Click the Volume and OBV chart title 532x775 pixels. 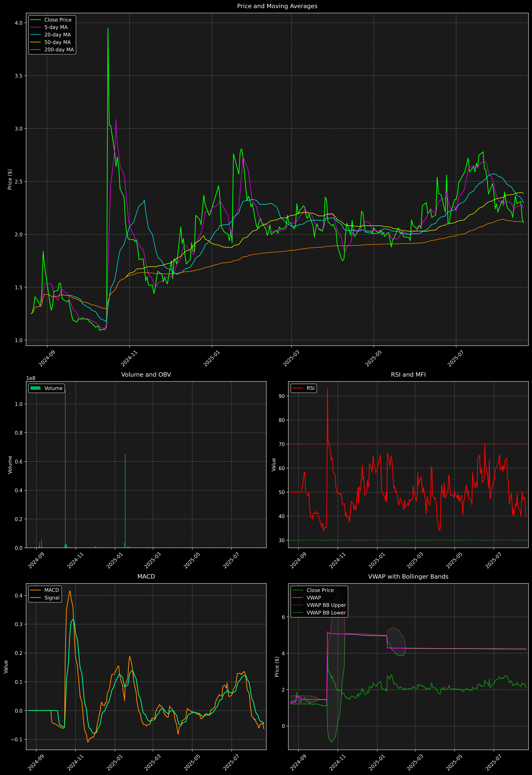(146, 374)
